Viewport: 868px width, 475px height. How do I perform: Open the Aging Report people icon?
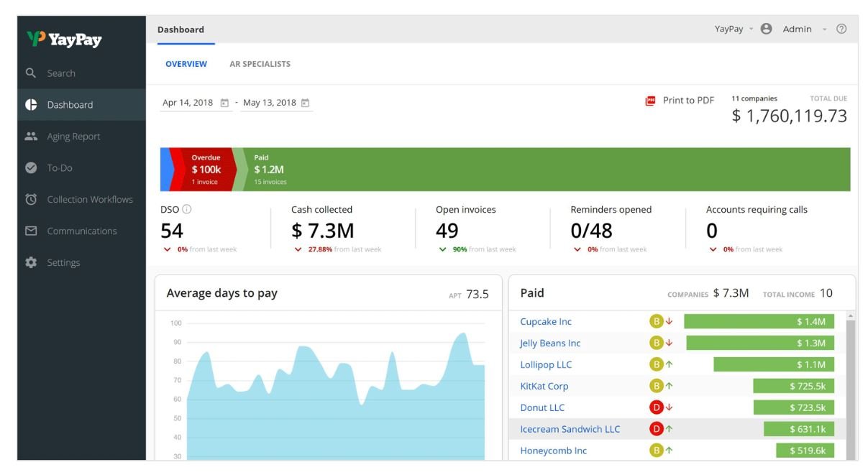click(x=31, y=137)
